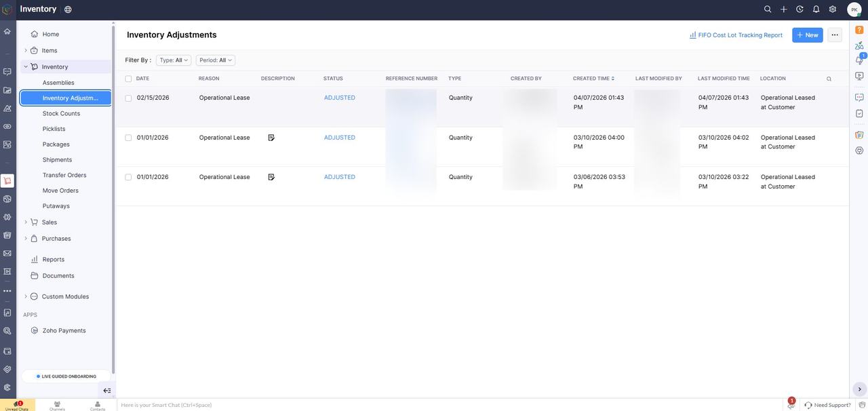
Task: Open the Contacts icon in chat bar
Action: [98, 406]
